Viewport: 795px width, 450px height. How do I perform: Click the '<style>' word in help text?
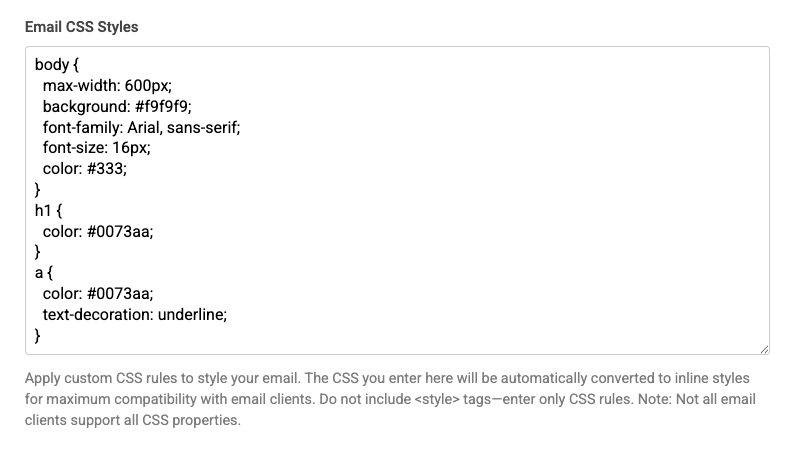[x=437, y=399]
